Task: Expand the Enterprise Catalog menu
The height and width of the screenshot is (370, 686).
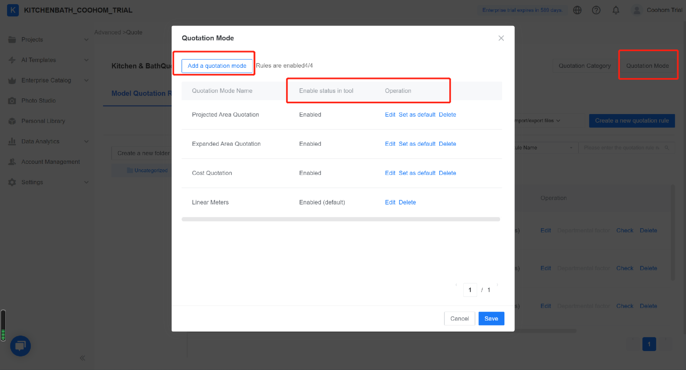Action: [86, 80]
